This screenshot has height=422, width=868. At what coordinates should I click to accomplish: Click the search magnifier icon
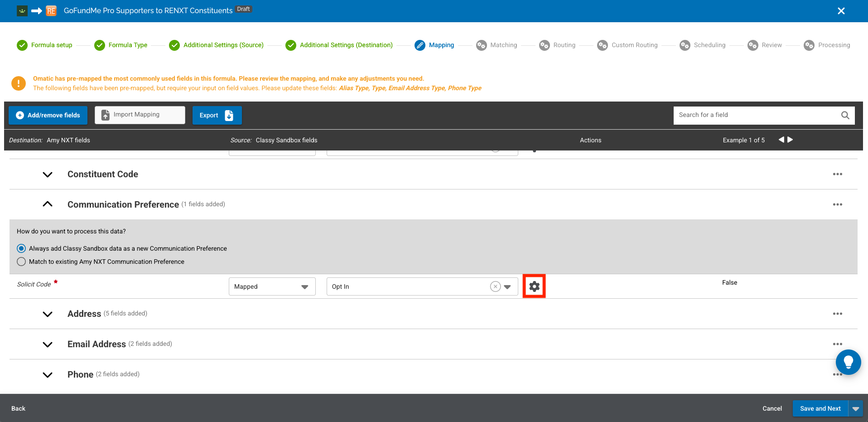(845, 115)
